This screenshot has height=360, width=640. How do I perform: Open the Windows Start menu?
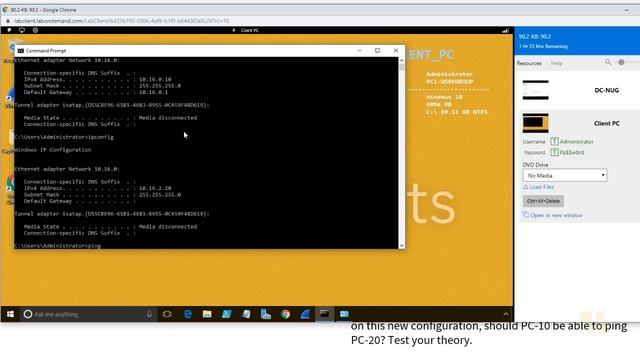pyautogui.click(x=10, y=314)
